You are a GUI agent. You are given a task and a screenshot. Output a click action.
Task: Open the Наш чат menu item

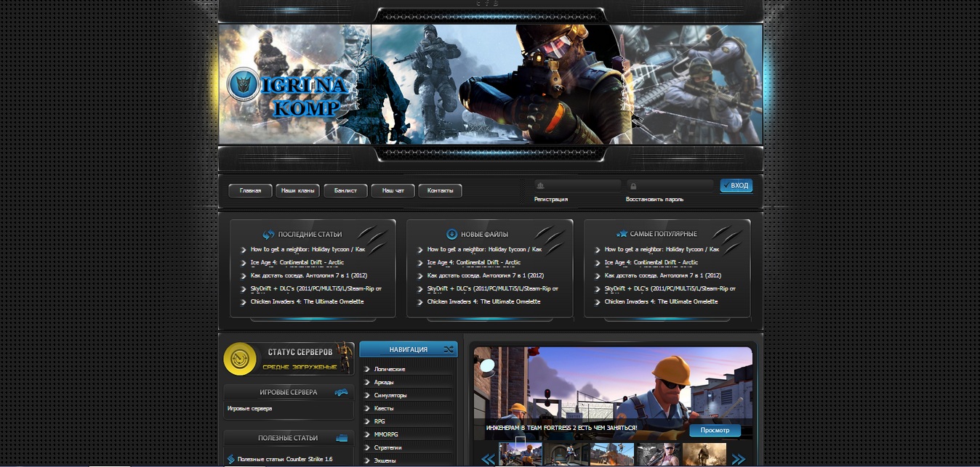point(393,190)
